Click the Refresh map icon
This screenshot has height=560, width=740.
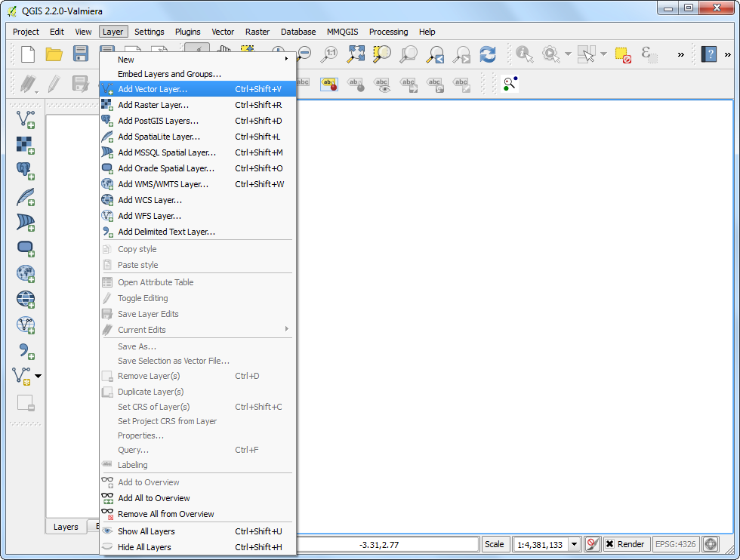click(488, 54)
